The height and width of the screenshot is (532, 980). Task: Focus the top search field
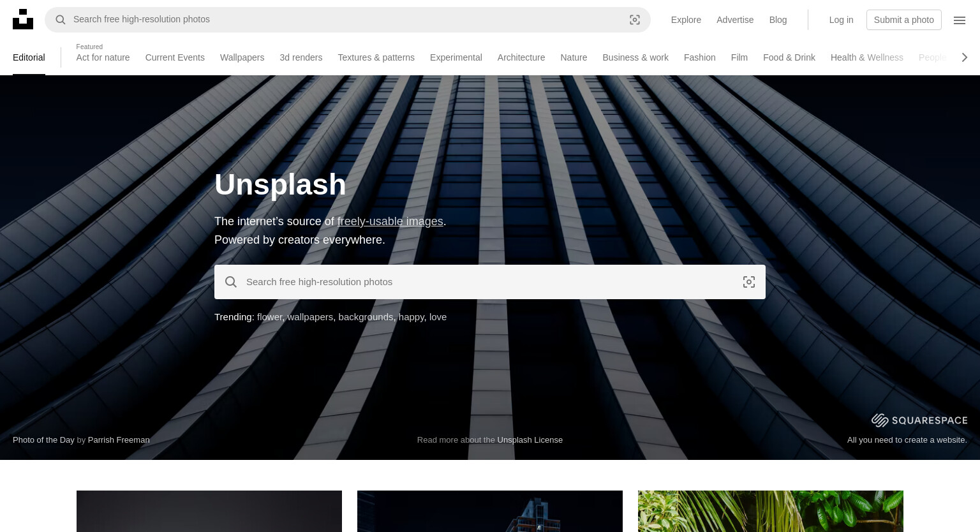pos(348,20)
